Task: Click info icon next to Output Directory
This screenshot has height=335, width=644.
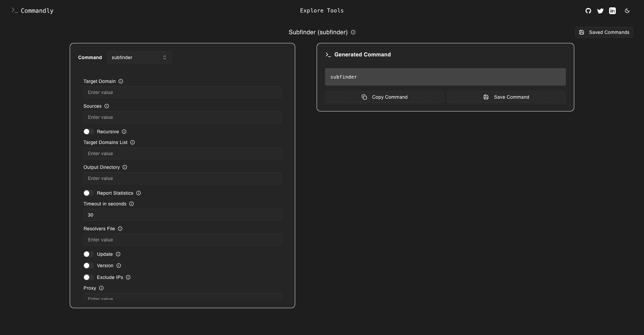Action: coord(125,167)
